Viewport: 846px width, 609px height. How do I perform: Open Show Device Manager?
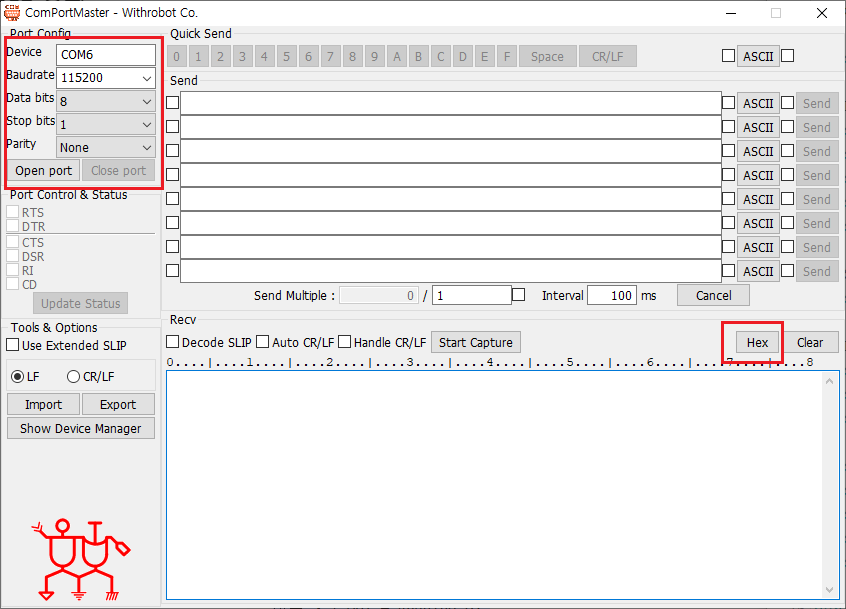click(81, 428)
